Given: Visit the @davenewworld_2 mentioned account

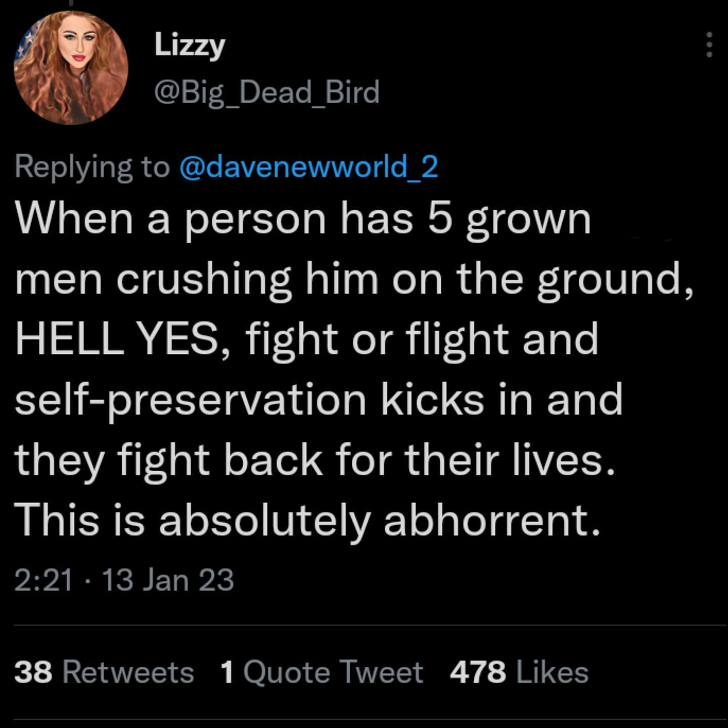Looking at the screenshot, I should [x=308, y=167].
